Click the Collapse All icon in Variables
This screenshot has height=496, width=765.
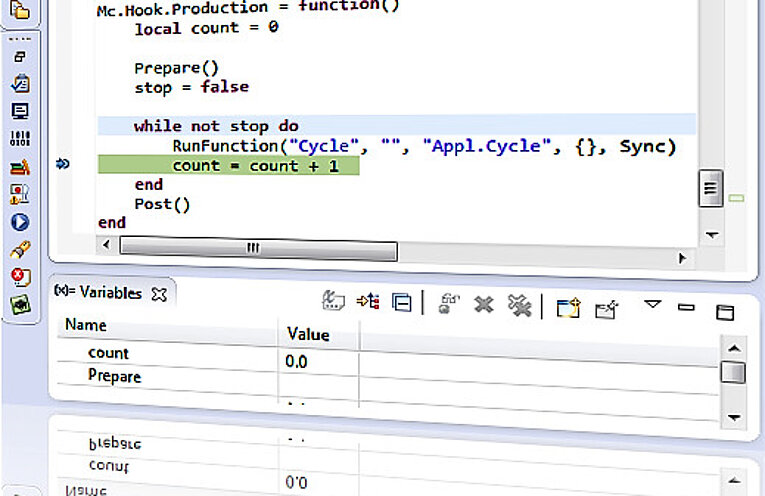click(x=402, y=302)
